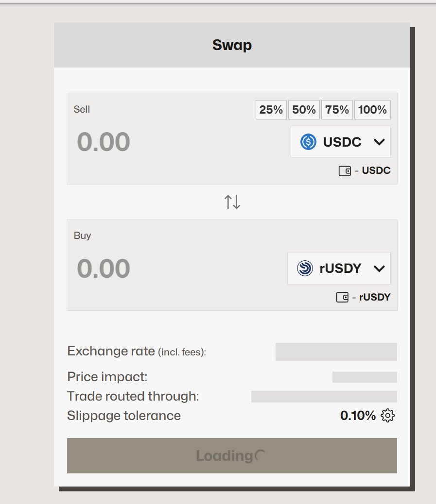Select 25% of sell balance
This screenshot has height=504, width=436.
pyautogui.click(x=271, y=110)
